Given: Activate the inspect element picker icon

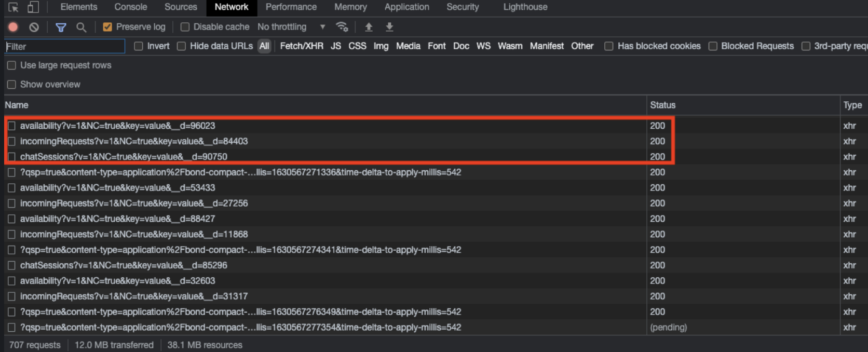Looking at the screenshot, I should [13, 7].
